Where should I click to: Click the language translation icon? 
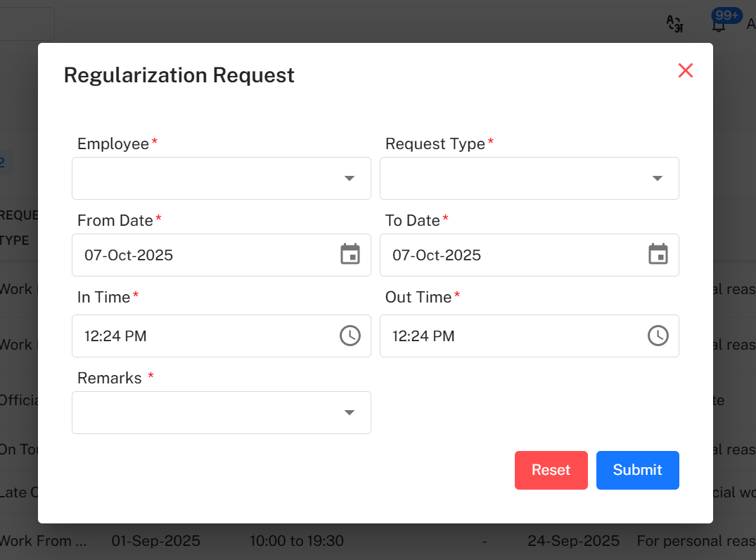[x=674, y=23]
